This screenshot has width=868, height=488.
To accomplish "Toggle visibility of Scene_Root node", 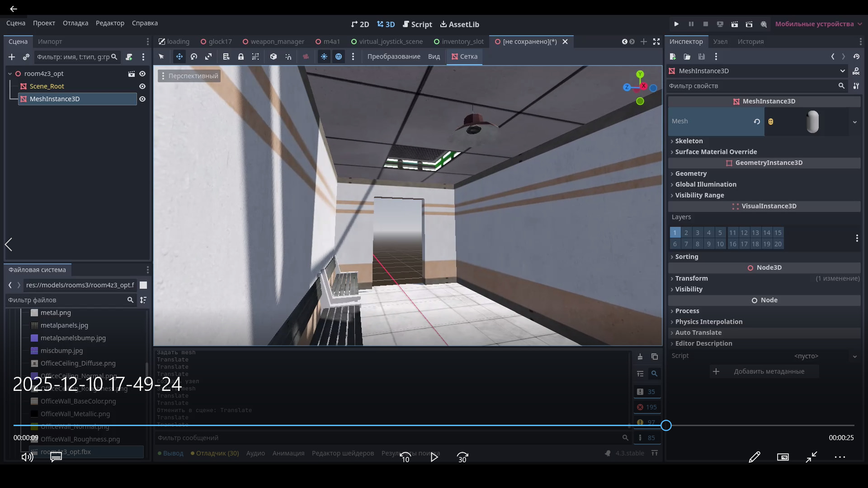I will (142, 86).
